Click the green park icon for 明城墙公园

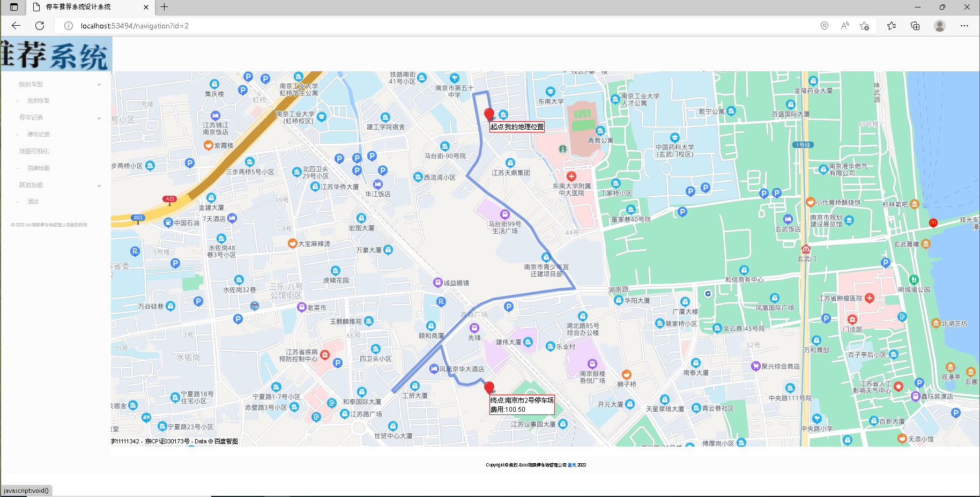pos(914,280)
